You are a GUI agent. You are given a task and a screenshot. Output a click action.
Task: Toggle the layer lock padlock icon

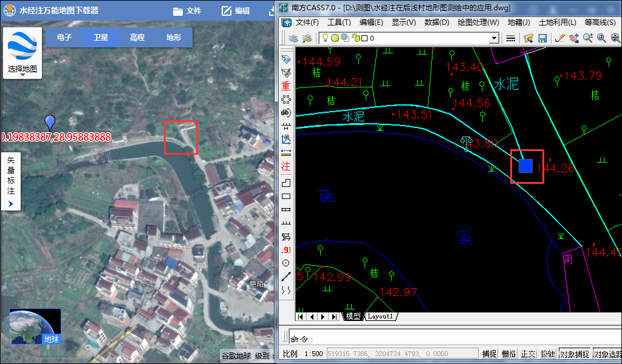(x=355, y=38)
